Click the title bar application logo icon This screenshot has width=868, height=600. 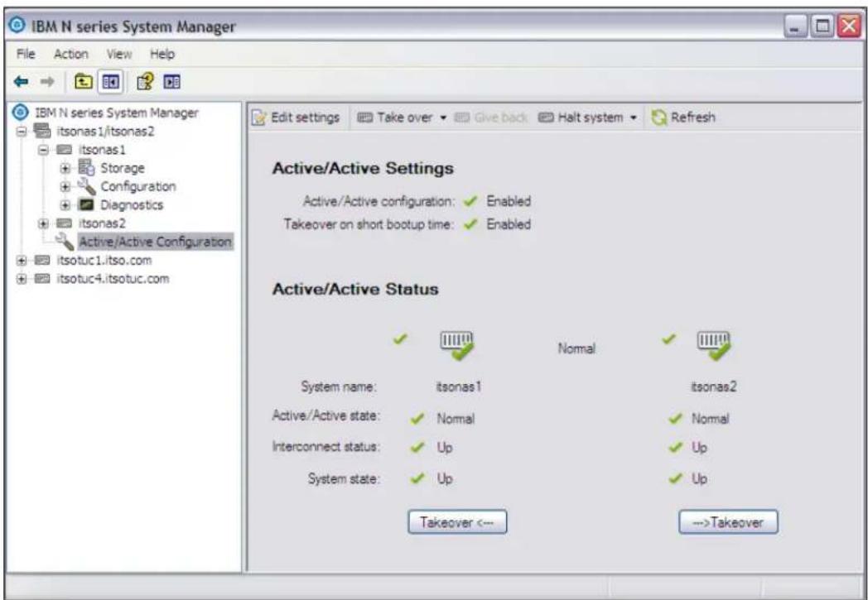pyautogui.click(x=17, y=25)
